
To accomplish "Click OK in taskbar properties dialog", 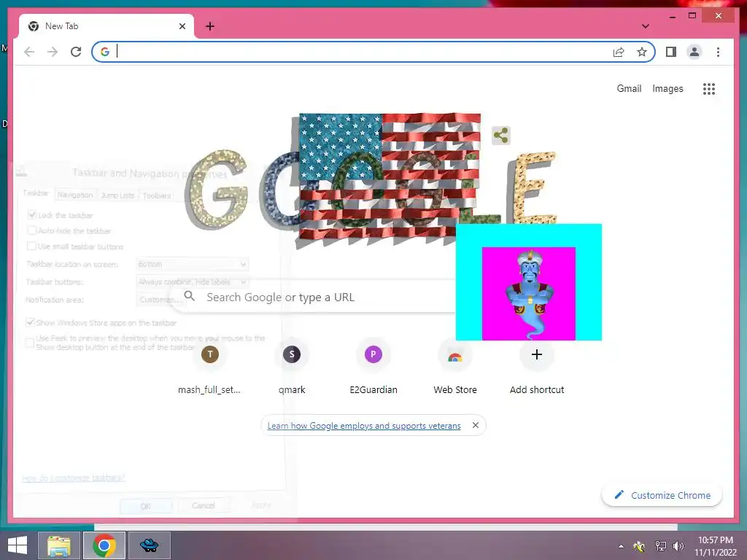I will [146, 506].
